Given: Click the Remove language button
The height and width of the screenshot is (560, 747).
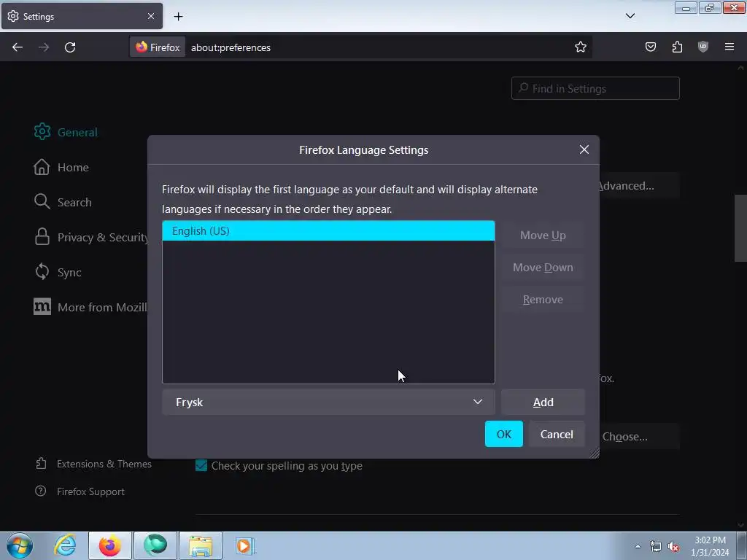Looking at the screenshot, I should (543, 300).
